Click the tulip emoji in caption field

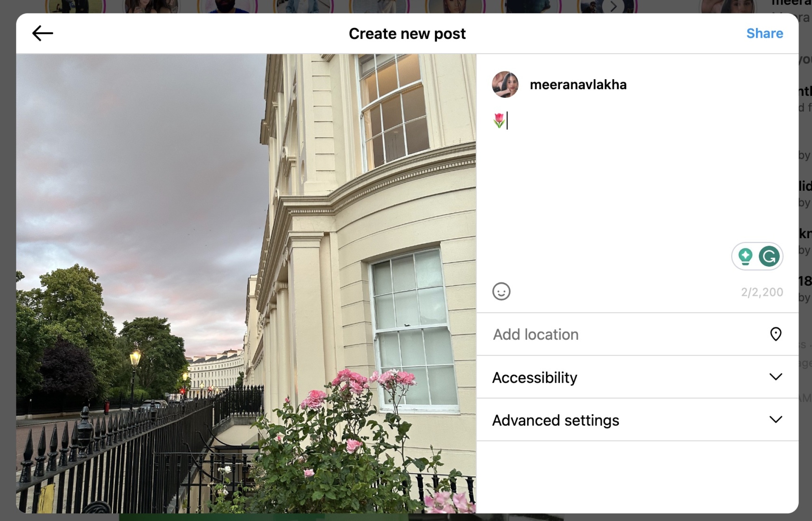click(x=499, y=119)
